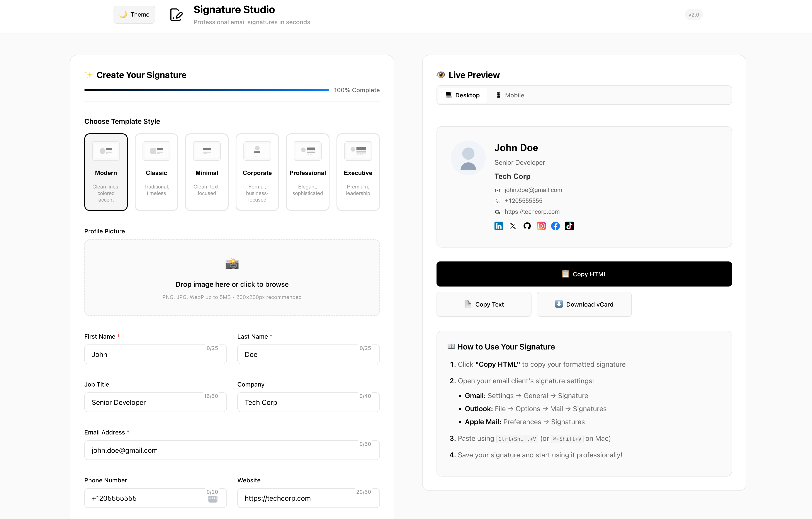This screenshot has height=519, width=812.
Task: Click the Download vCard button
Action: pos(584,304)
